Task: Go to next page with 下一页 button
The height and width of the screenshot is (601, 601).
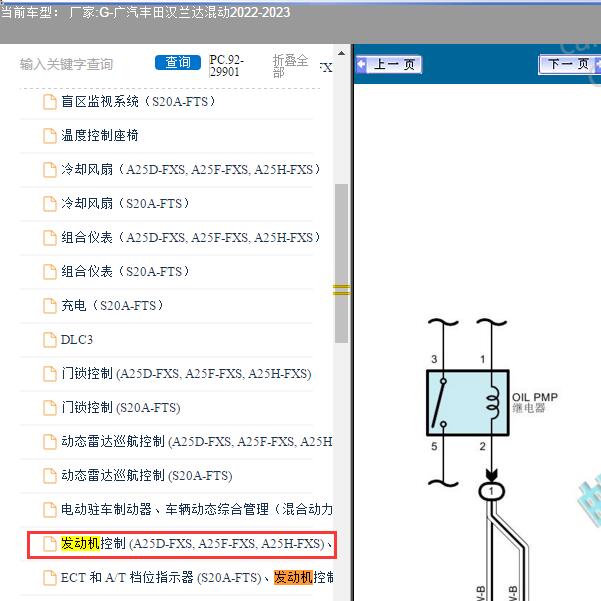Action: pos(569,64)
